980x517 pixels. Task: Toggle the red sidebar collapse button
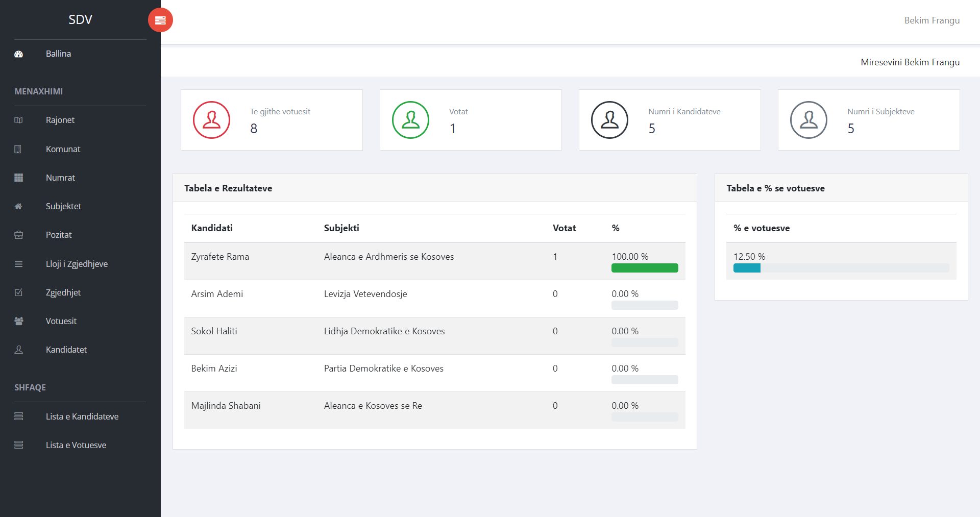pyautogui.click(x=160, y=20)
